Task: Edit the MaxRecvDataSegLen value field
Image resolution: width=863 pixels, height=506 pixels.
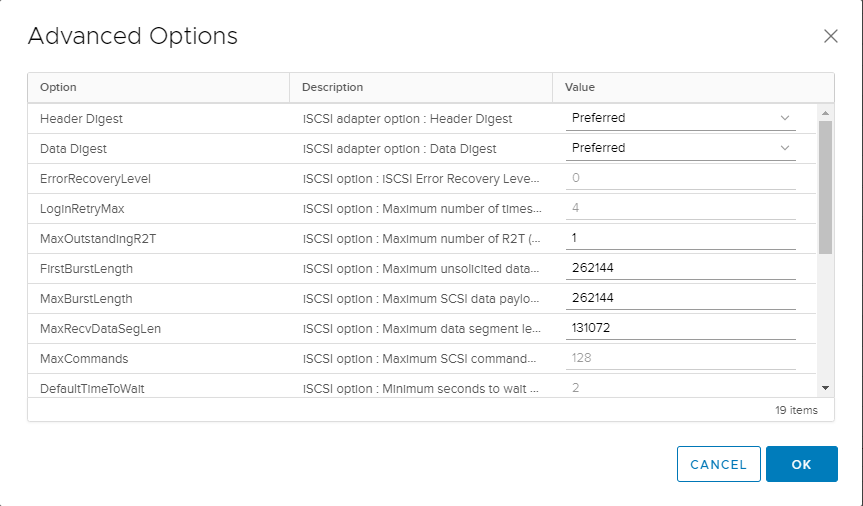Action: click(680, 328)
